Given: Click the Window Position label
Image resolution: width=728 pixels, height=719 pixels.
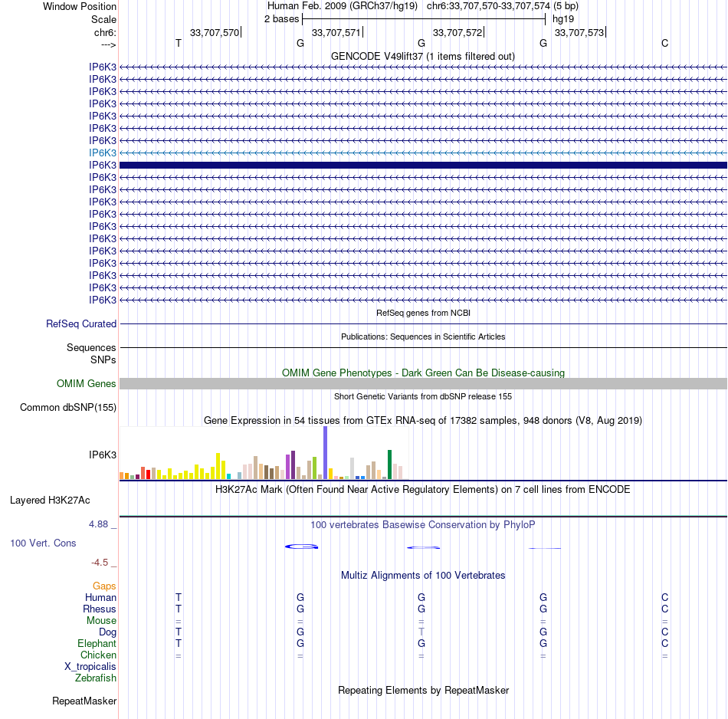Looking at the screenshot, I should pos(80,6).
